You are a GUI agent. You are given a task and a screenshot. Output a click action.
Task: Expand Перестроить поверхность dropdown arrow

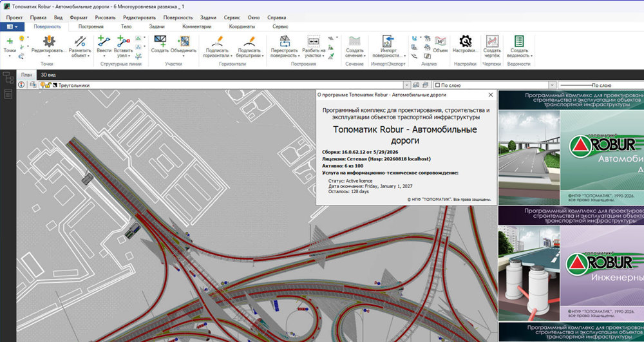point(298,56)
